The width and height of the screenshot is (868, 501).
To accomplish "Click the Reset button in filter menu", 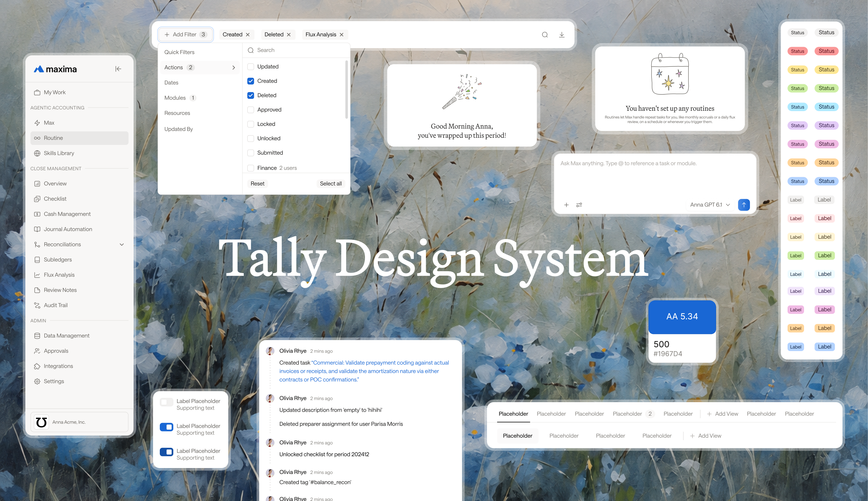I will [257, 183].
